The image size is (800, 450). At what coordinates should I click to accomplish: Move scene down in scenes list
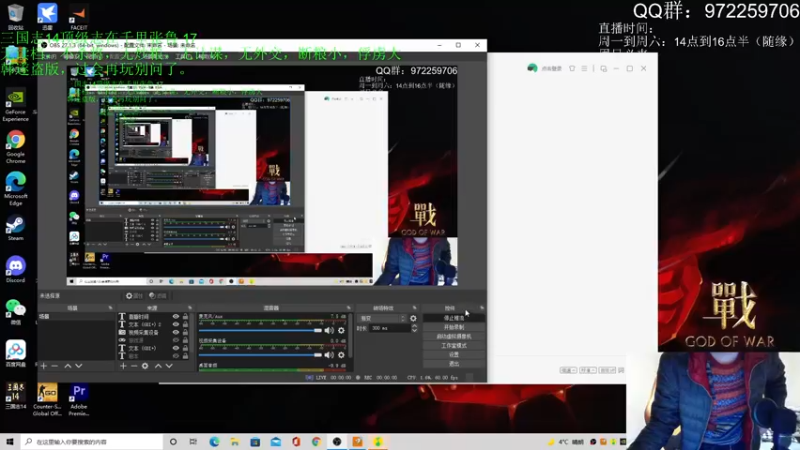click(79, 366)
